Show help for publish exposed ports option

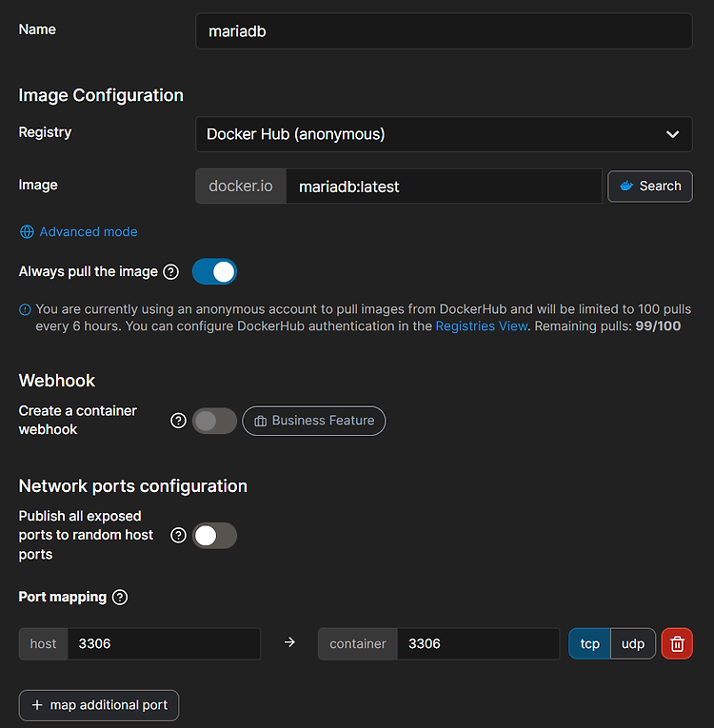178,536
